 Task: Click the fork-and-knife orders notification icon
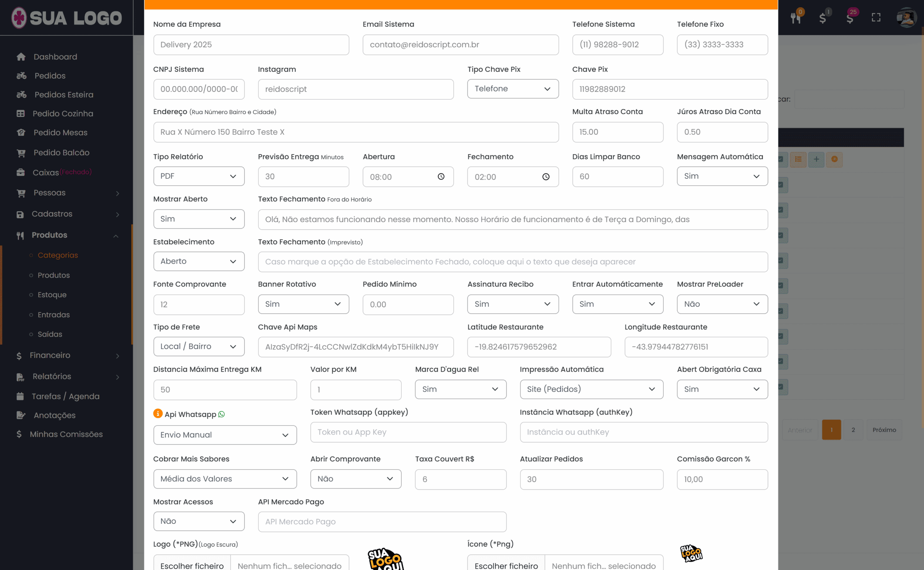tap(796, 18)
